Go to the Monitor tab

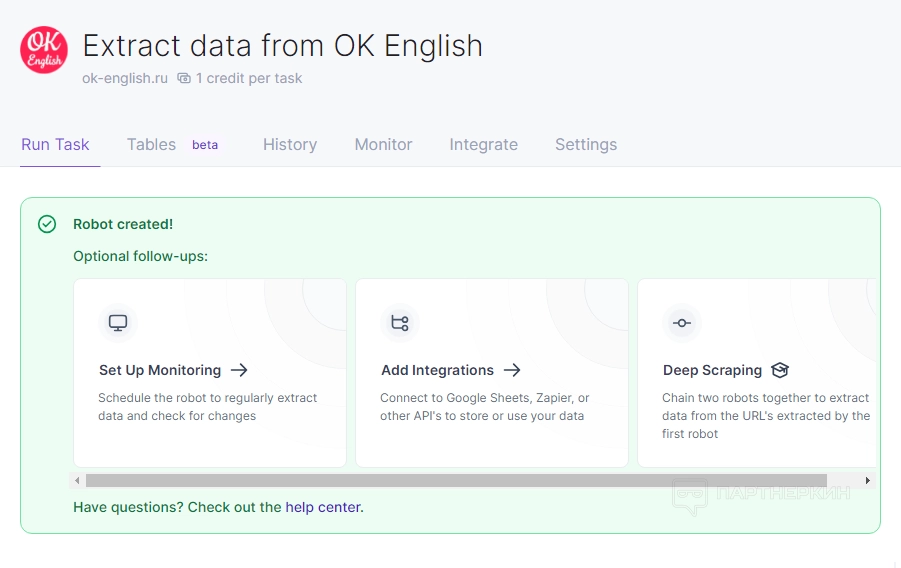[383, 144]
